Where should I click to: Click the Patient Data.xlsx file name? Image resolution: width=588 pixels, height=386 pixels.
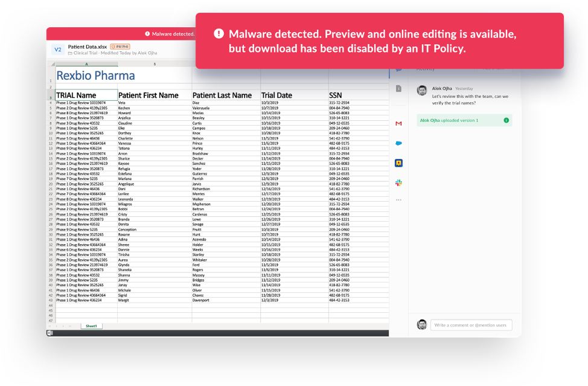[x=88, y=47]
